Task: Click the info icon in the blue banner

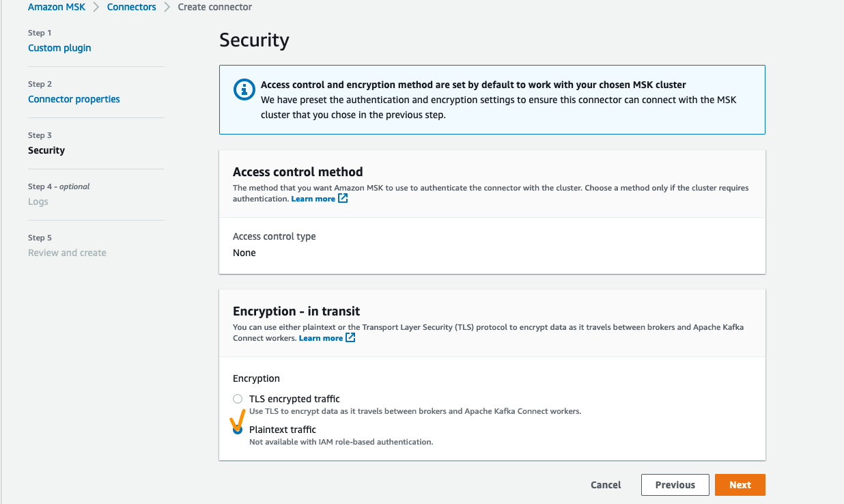Action: (244, 90)
